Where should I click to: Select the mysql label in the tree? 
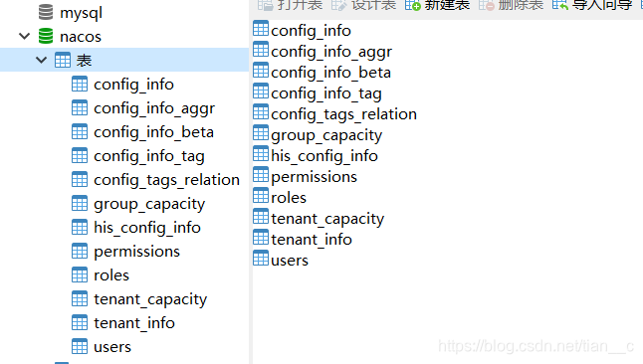(82, 14)
